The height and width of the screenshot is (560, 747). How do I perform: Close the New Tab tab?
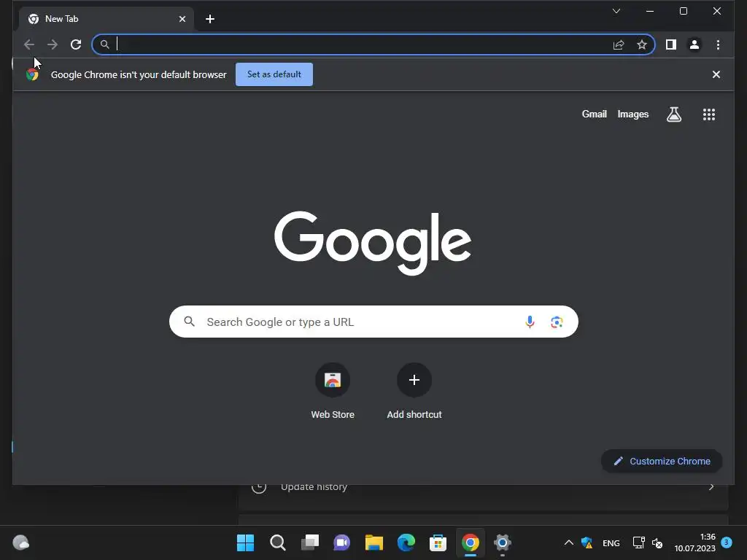182,19
